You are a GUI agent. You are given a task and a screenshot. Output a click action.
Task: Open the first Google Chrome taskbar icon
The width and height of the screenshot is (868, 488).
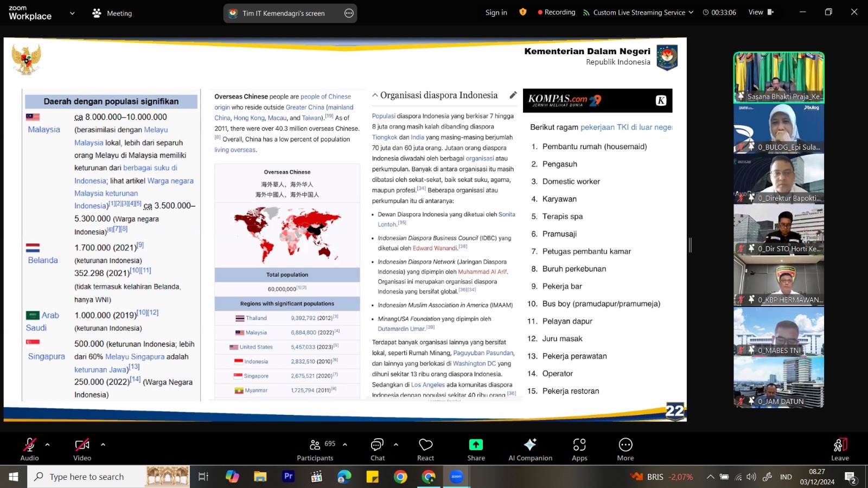click(x=400, y=477)
